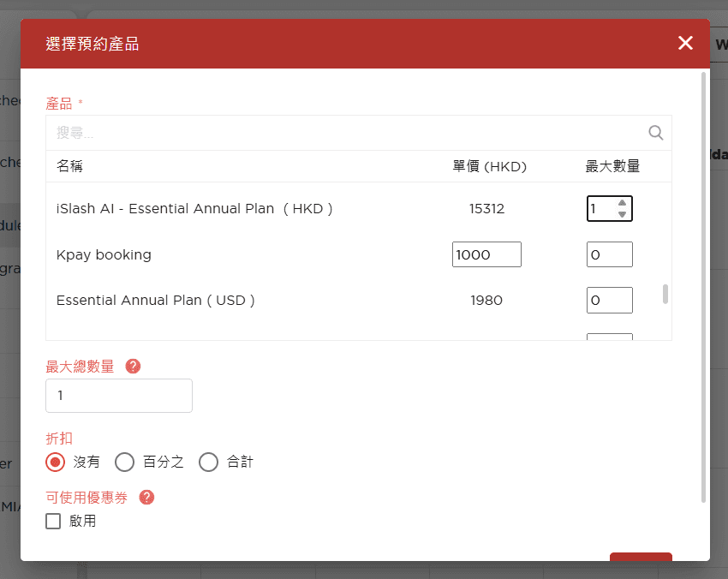The width and height of the screenshot is (728, 579).
Task: Click the red button at dialog bottom
Action: pyautogui.click(x=641, y=556)
